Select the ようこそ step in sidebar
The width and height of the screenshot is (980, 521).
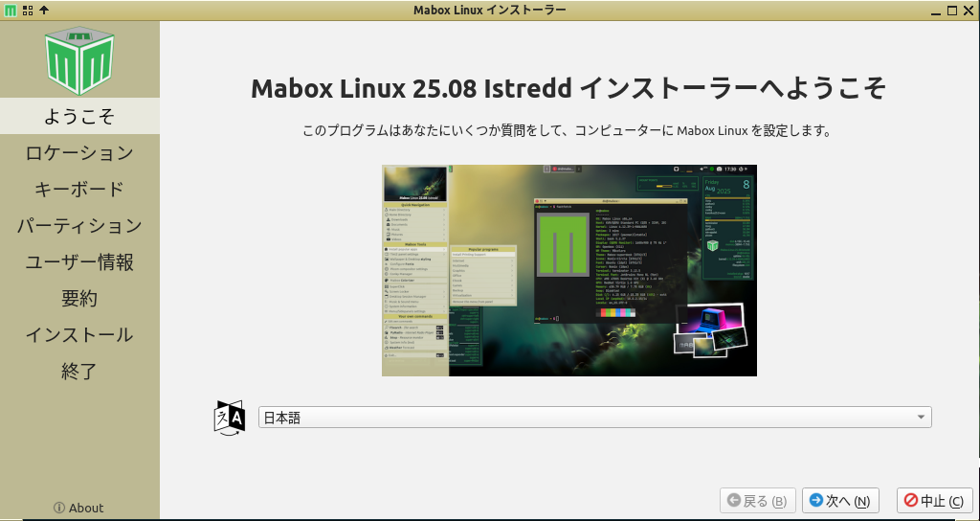click(x=79, y=116)
